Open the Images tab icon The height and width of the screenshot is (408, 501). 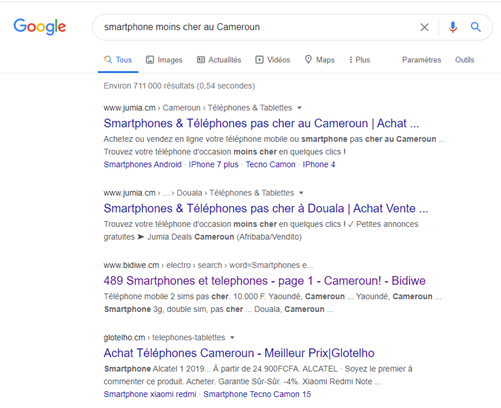150,60
